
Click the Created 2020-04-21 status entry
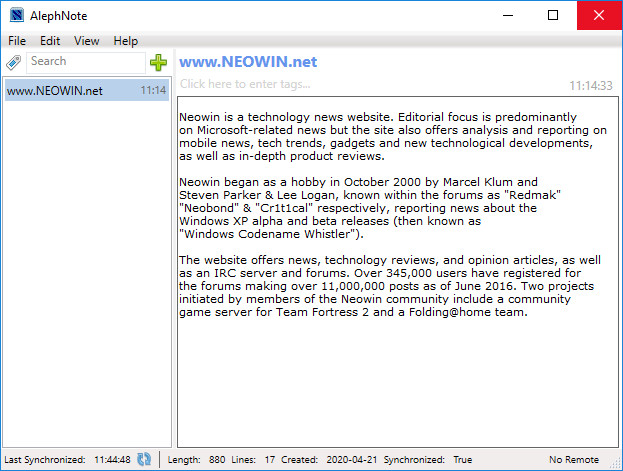click(329, 459)
